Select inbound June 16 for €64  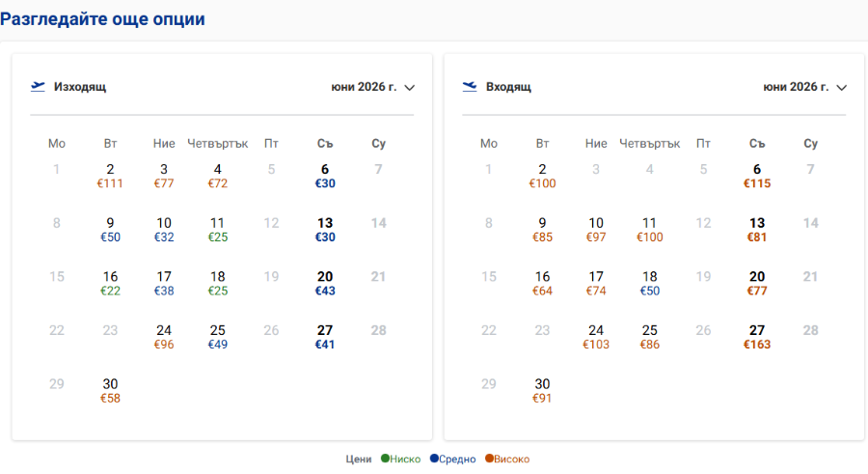point(542,283)
